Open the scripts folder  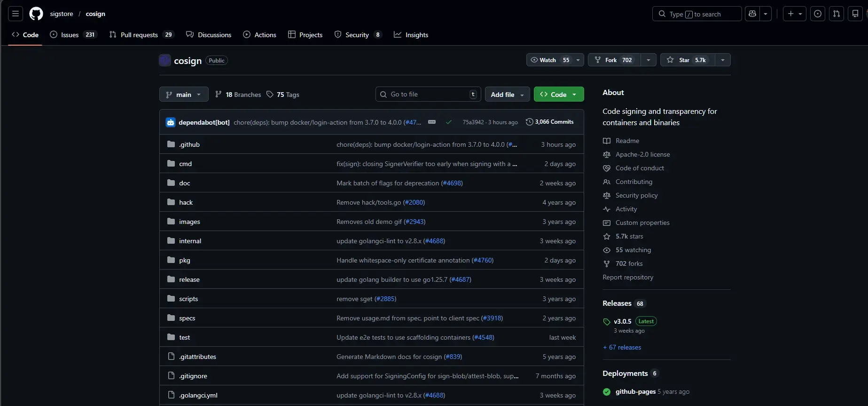point(188,299)
